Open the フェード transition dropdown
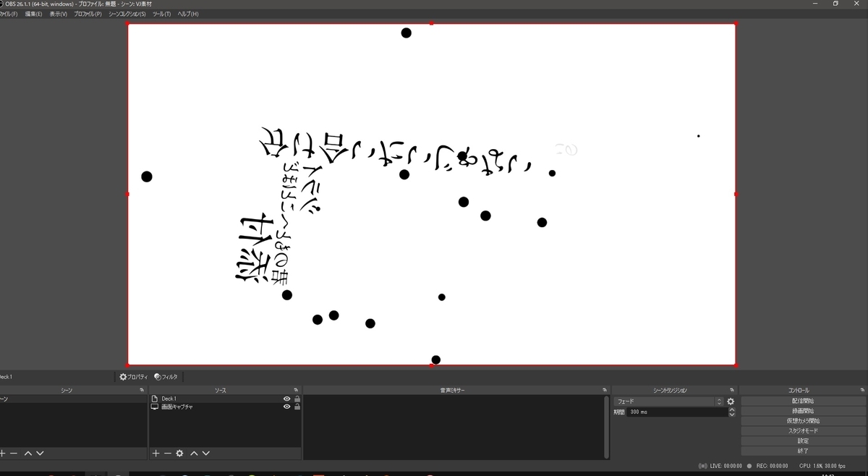The width and height of the screenshot is (868, 476). coord(668,401)
